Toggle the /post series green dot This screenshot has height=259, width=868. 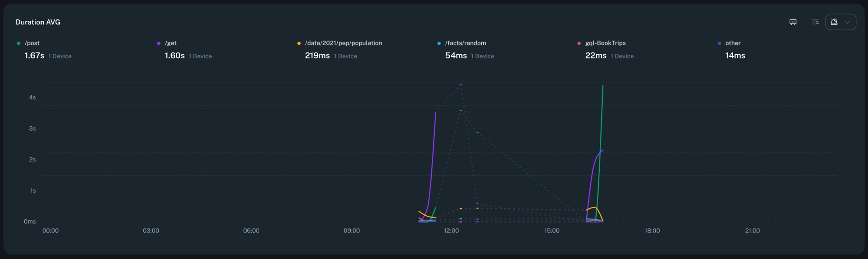[x=19, y=43]
